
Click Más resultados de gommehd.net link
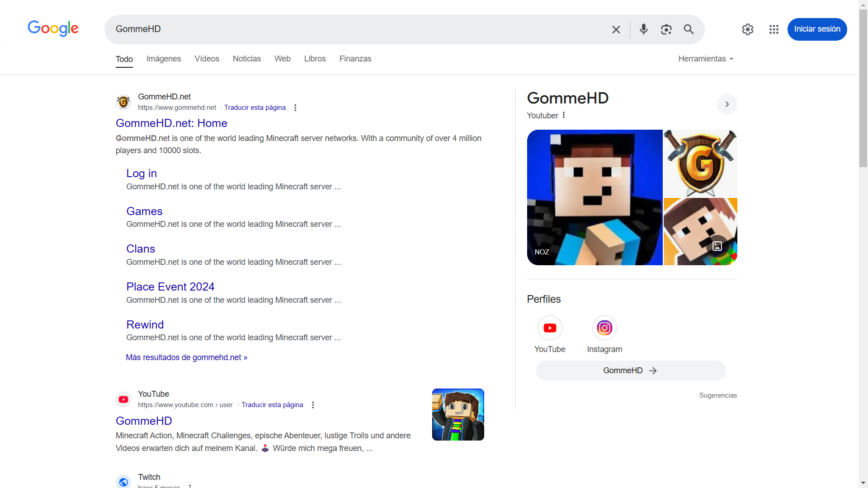187,357
